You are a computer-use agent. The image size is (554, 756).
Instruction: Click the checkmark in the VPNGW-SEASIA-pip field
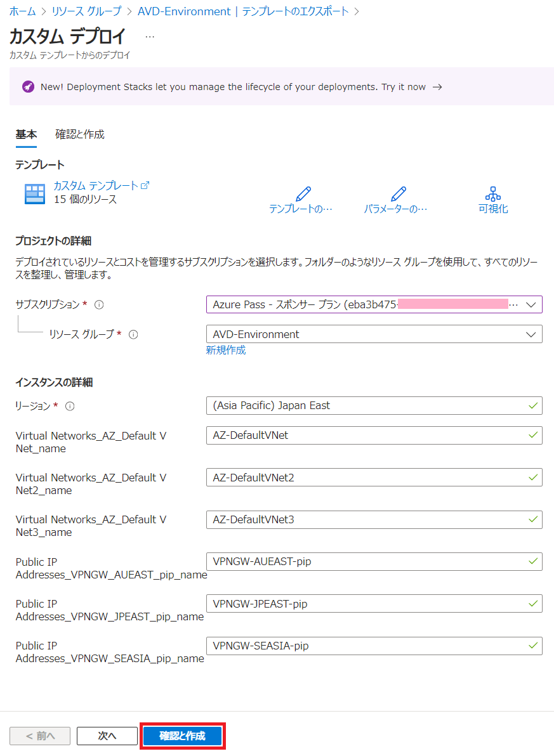pos(533,646)
